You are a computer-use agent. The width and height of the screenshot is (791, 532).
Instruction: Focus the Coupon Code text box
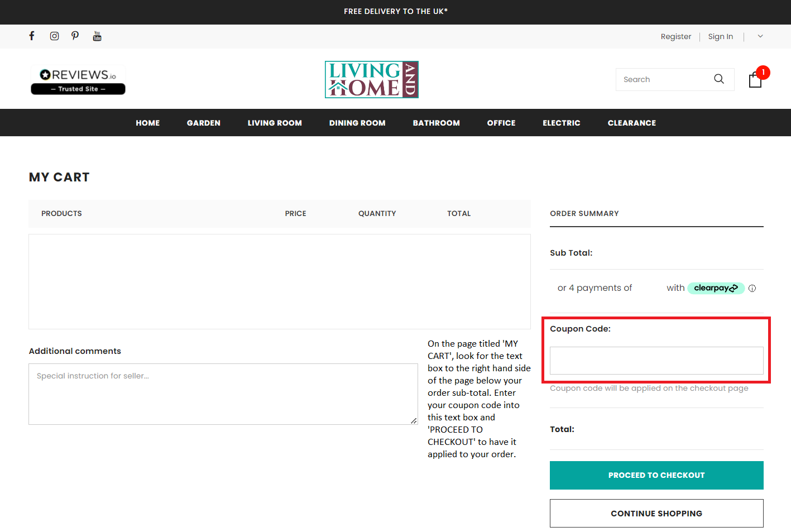click(656, 361)
